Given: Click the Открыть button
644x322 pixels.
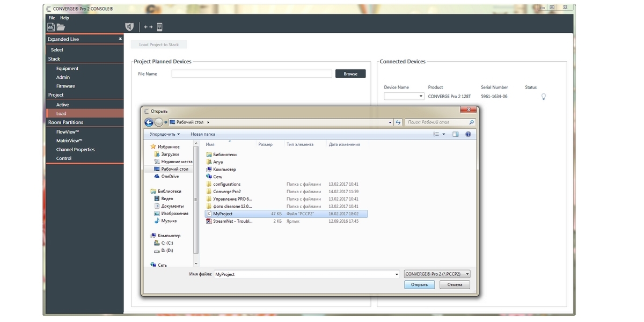Looking at the screenshot, I should tap(420, 284).
